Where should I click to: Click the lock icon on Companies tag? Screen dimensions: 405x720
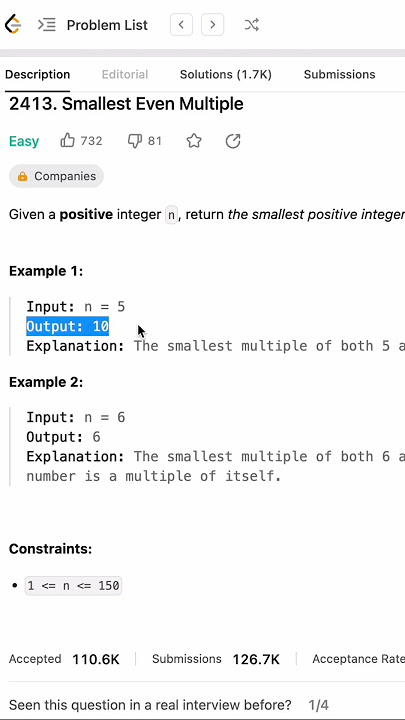pos(22,176)
